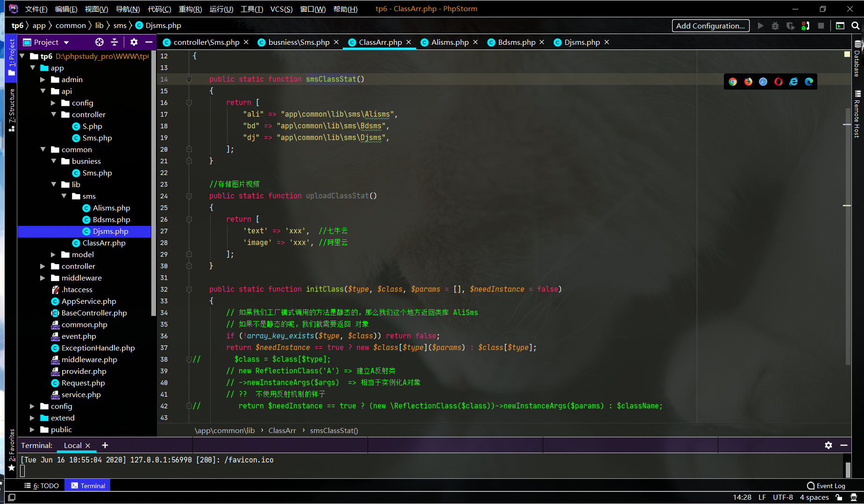Open ClassArr.php in project tree

104,243
